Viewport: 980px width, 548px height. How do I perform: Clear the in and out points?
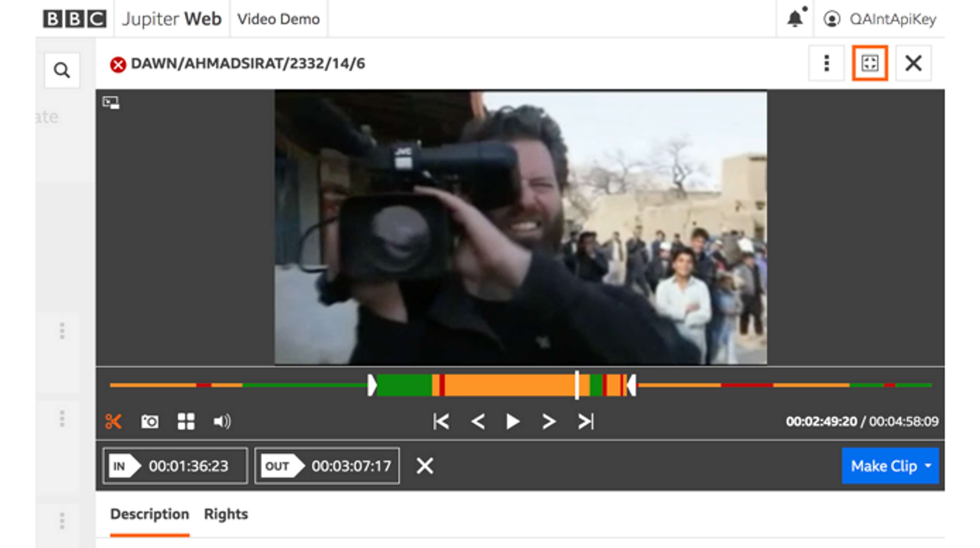click(x=425, y=466)
